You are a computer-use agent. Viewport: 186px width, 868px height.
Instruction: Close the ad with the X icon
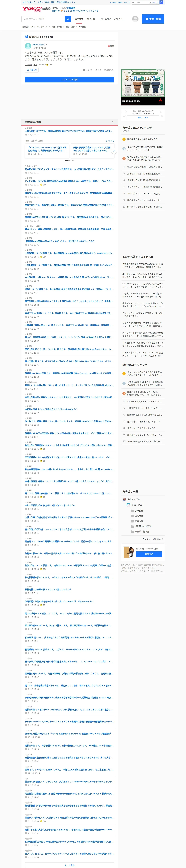click(x=163, y=70)
